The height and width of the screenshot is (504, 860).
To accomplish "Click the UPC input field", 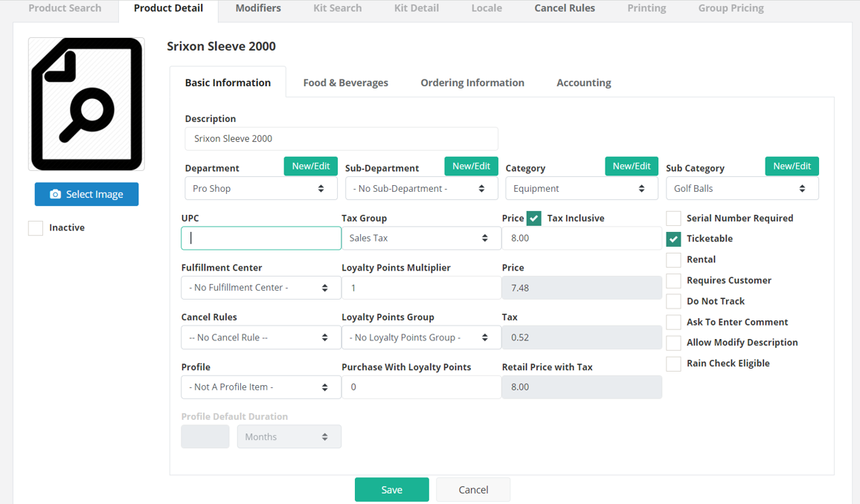I will (261, 239).
